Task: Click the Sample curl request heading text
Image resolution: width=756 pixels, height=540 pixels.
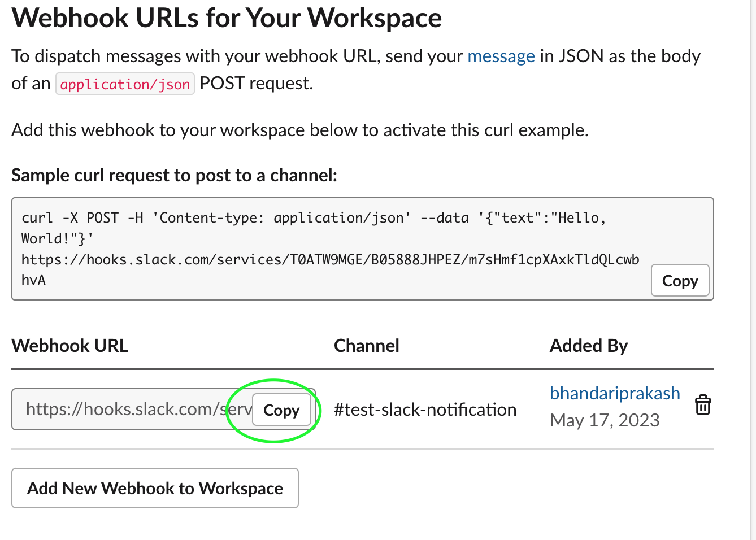Action: click(x=174, y=175)
